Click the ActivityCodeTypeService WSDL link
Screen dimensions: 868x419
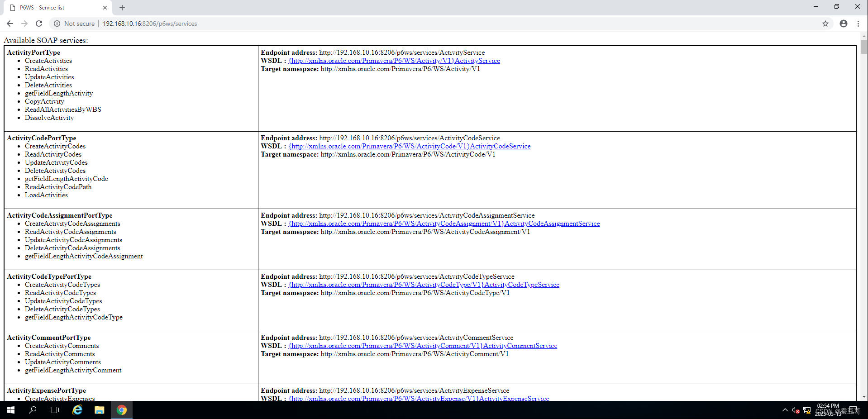[424, 285]
